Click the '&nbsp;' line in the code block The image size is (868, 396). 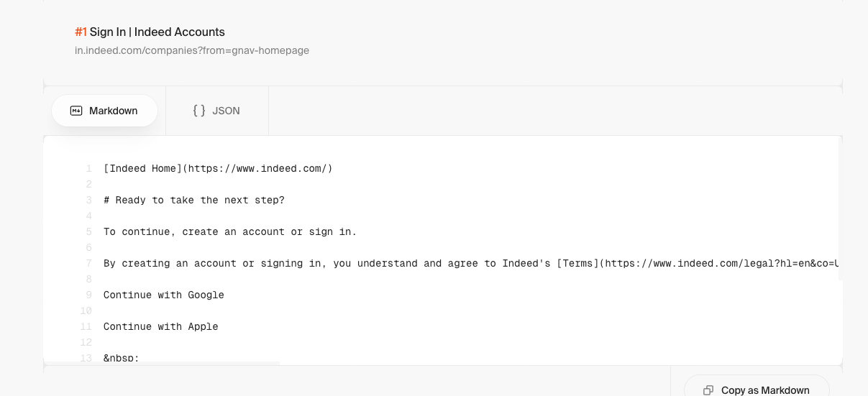[121, 358]
